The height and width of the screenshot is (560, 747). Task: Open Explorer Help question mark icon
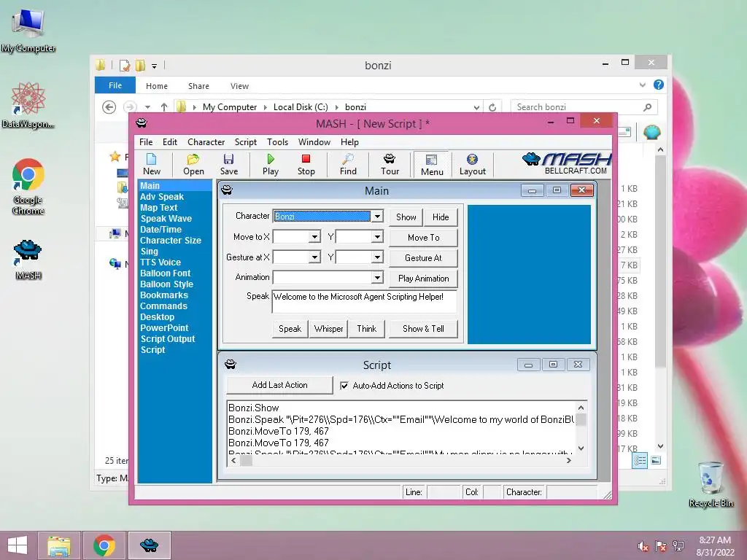(659, 85)
